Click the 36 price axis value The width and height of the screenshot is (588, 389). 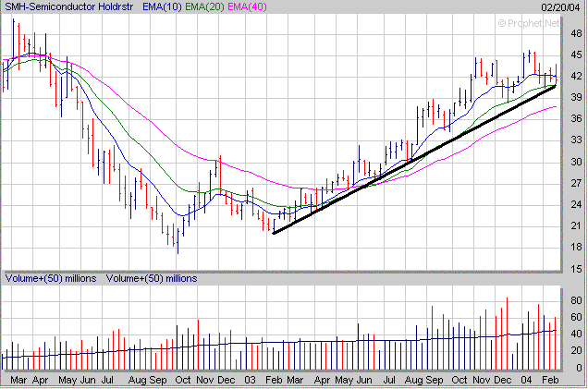pyautogui.click(x=576, y=118)
